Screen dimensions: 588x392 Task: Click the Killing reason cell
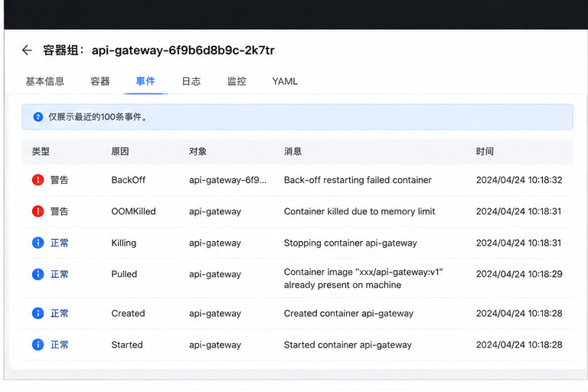point(124,243)
